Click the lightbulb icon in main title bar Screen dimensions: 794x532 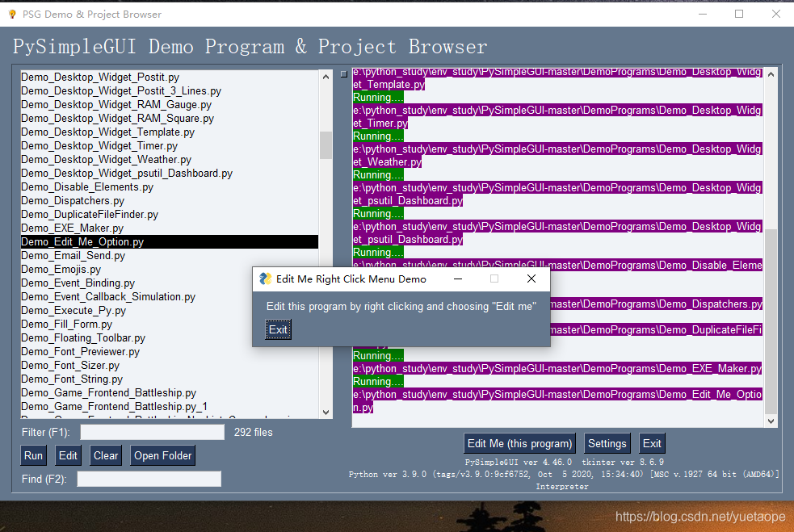(x=13, y=15)
